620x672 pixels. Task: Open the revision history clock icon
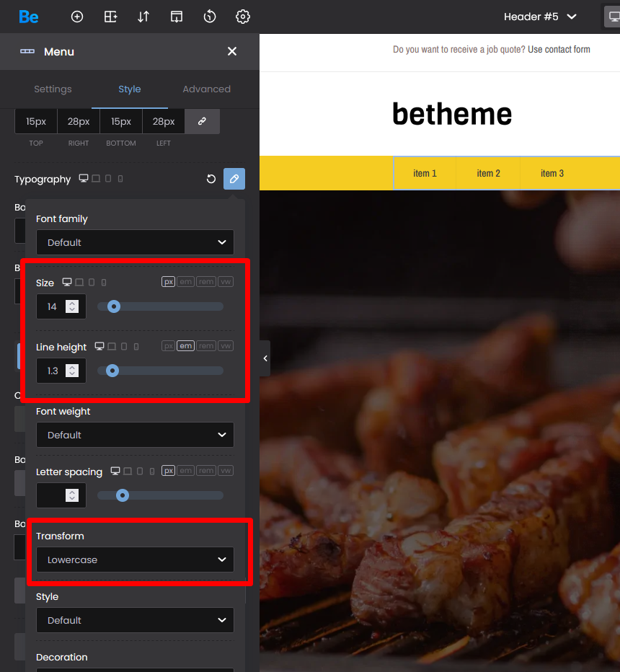pos(210,17)
